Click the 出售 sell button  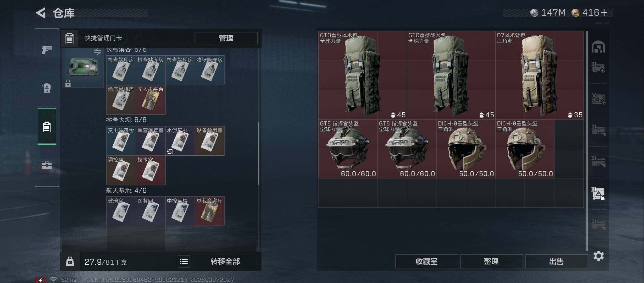556,261
